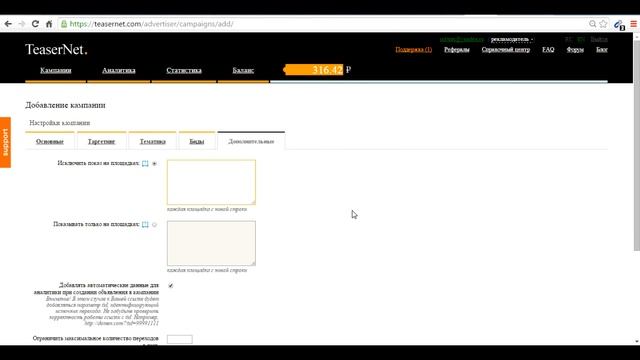
Task: Open the Статистика menu item
Action: pos(184,70)
